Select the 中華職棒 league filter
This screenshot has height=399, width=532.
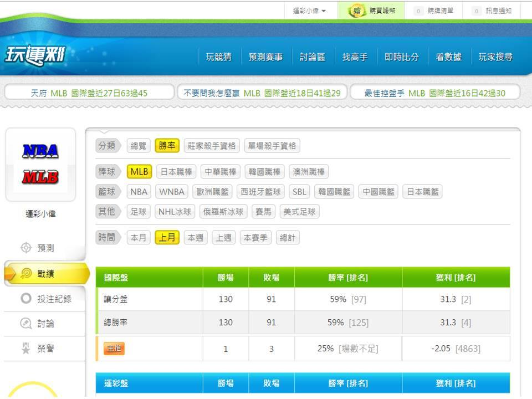(x=221, y=171)
